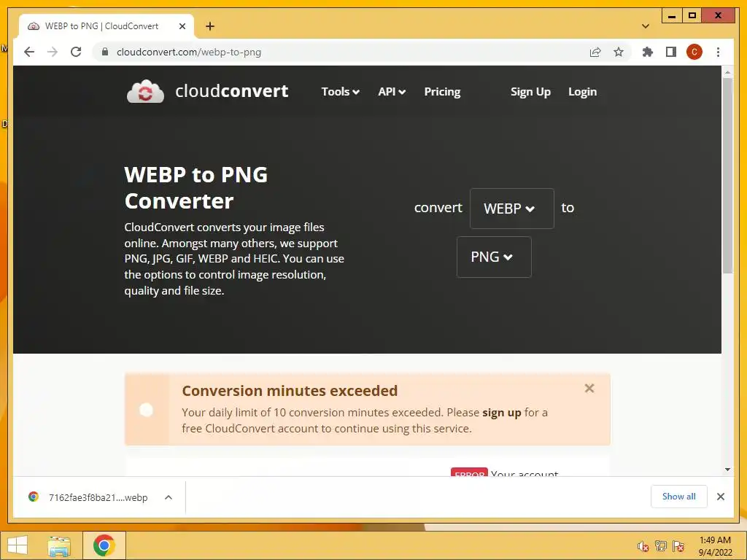Viewport: 747px width, 560px height.
Task: Go back to the previous page
Action: 29,52
